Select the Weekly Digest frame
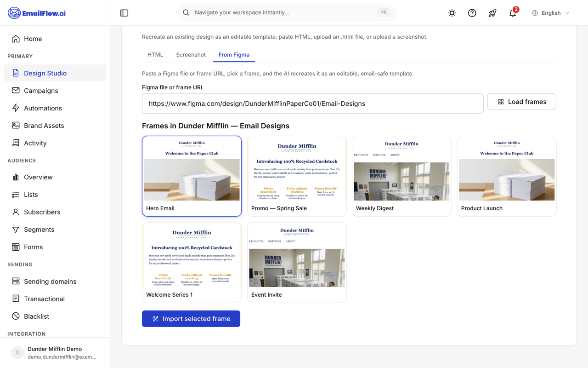Screen dimensions: 588x368 (x=401, y=176)
